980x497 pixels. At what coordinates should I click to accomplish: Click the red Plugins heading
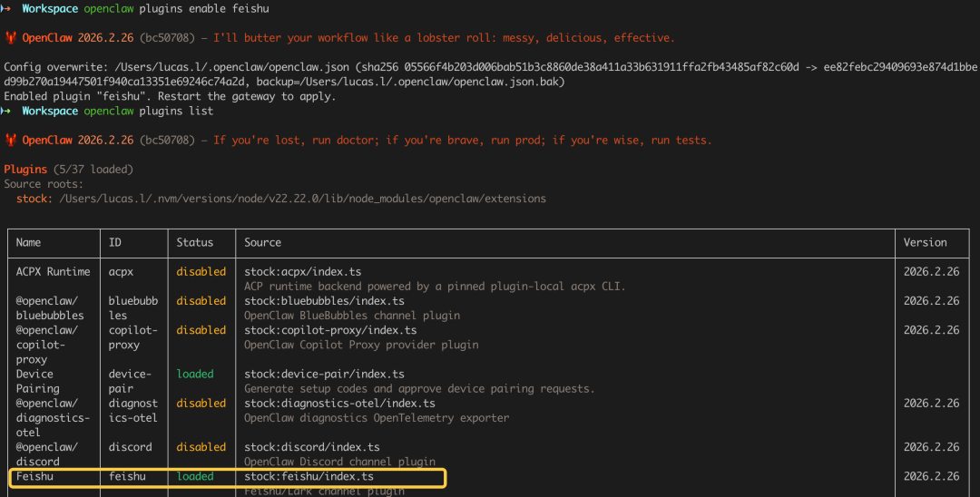coord(26,170)
